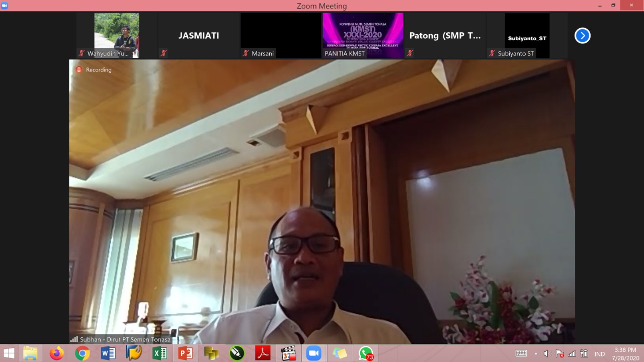Image resolution: width=644 pixels, height=362 pixels.
Task: Open the Zoom app in the taskbar
Action: pos(314,353)
